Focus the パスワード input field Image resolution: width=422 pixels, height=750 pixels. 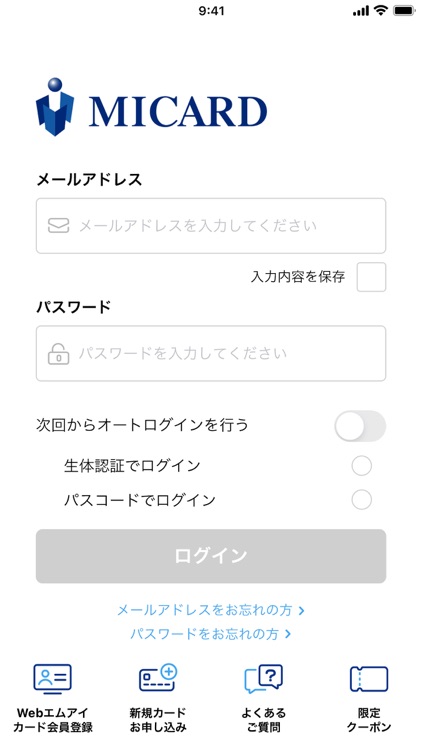pos(211,353)
